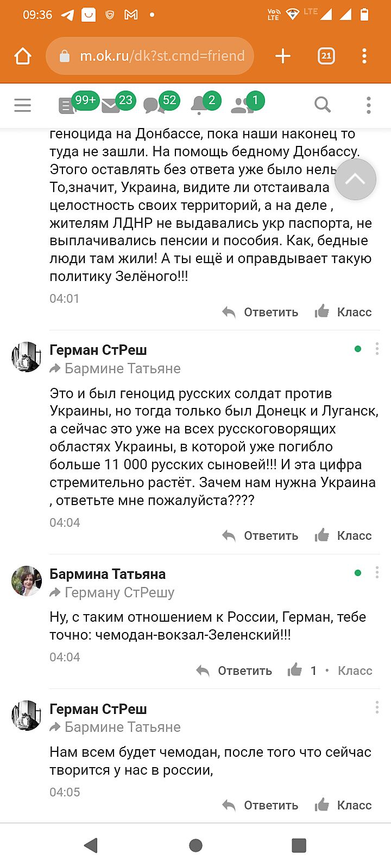Open options for Бармина Татьяна's comment
Screen dimensions: 391x868
[x=377, y=573]
